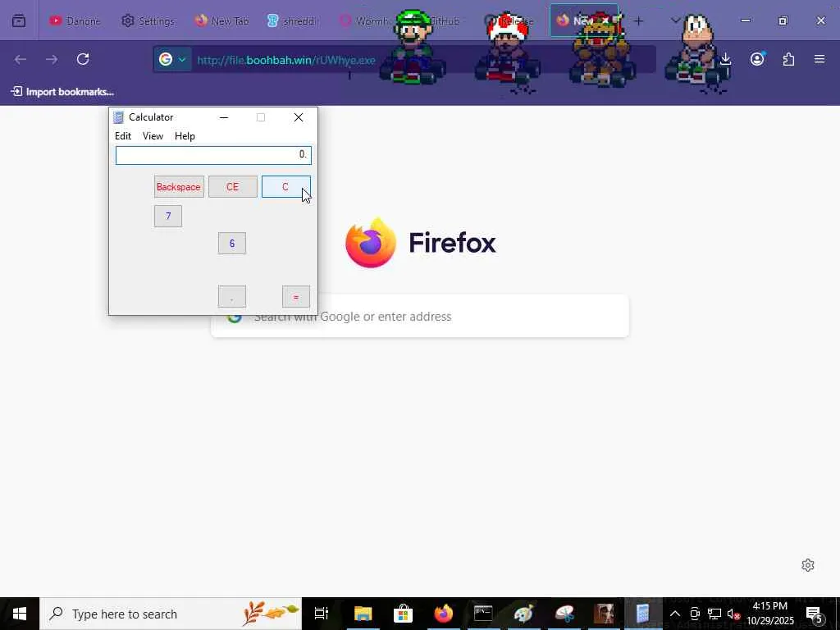Click the network status tray icon
Screen dimensions: 840x630
(x=714, y=614)
